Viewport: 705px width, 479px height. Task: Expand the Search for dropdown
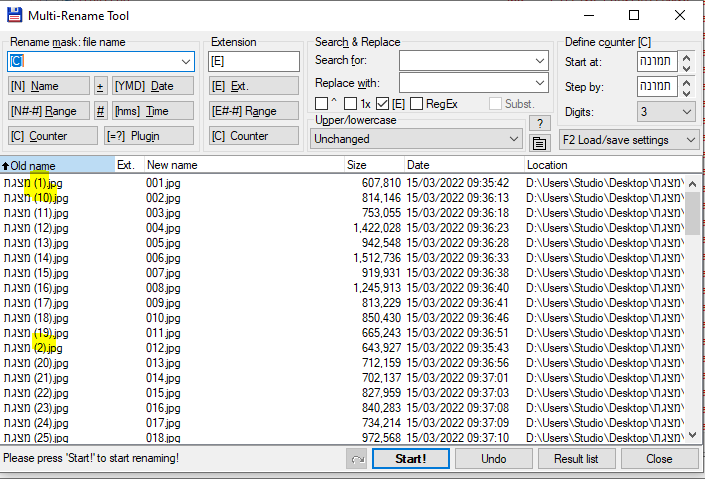click(x=540, y=61)
